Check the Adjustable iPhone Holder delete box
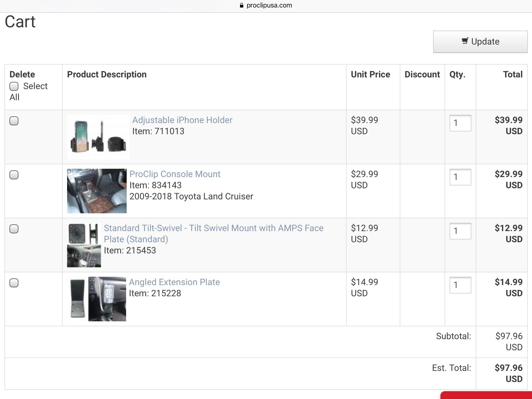Screen dimensions: 532x399 coord(14,121)
